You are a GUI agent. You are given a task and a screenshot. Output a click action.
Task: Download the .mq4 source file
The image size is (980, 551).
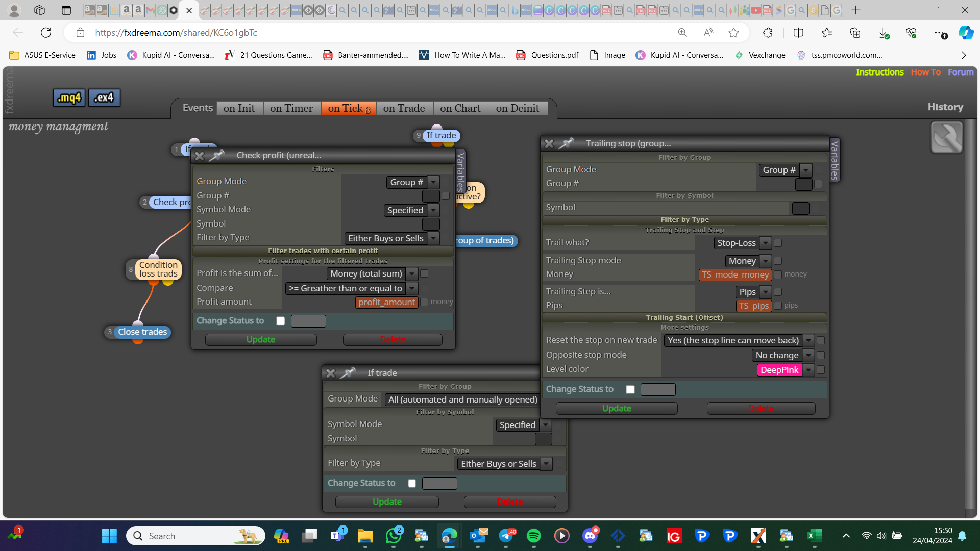click(x=69, y=97)
